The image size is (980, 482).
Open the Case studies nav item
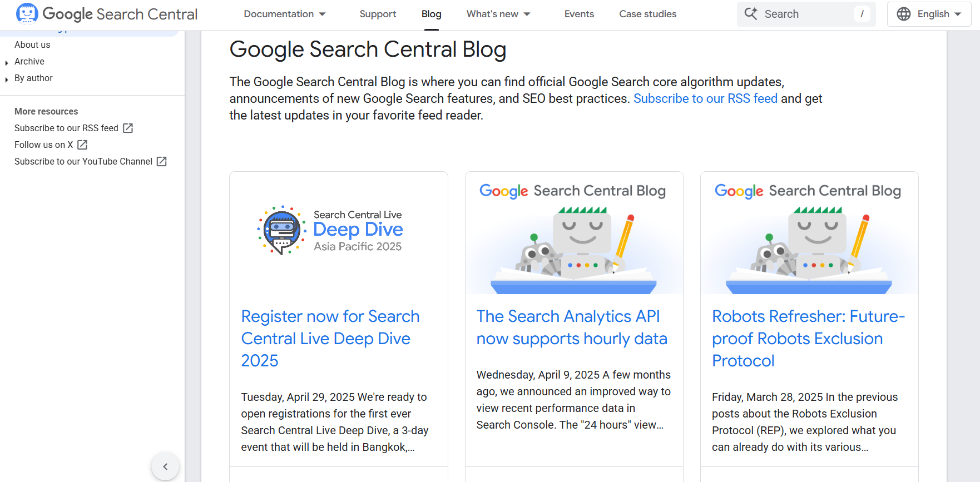pyautogui.click(x=648, y=14)
